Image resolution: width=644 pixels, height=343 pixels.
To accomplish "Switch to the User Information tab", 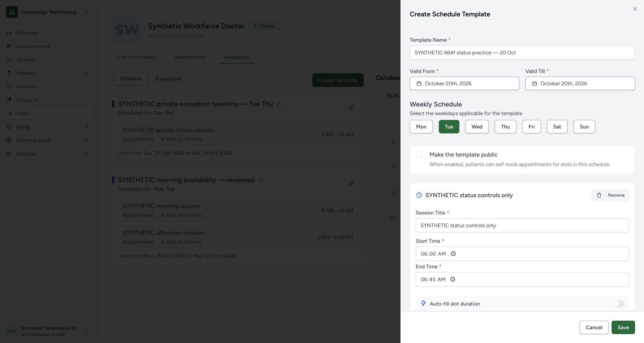I will 136,57.
